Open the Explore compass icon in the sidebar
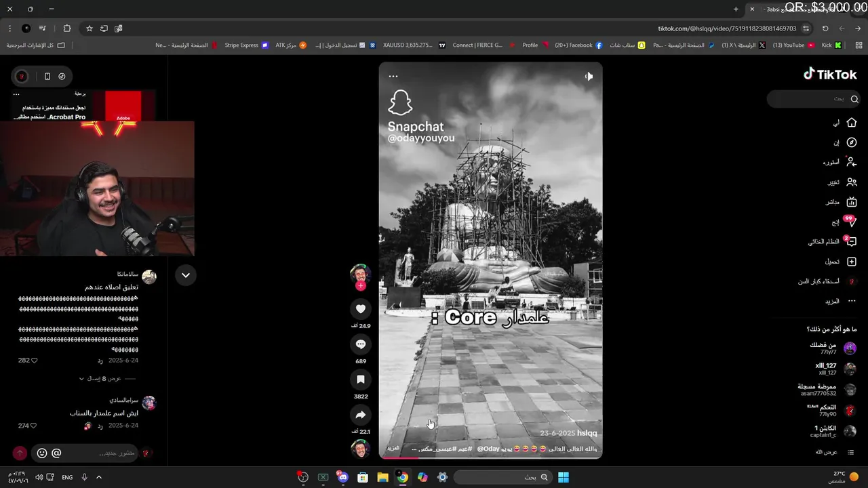This screenshot has width=868, height=488. pyautogui.click(x=852, y=142)
